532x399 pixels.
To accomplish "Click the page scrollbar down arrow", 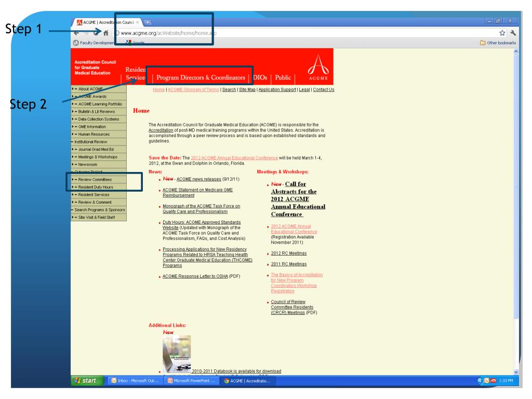I will [x=516, y=372].
